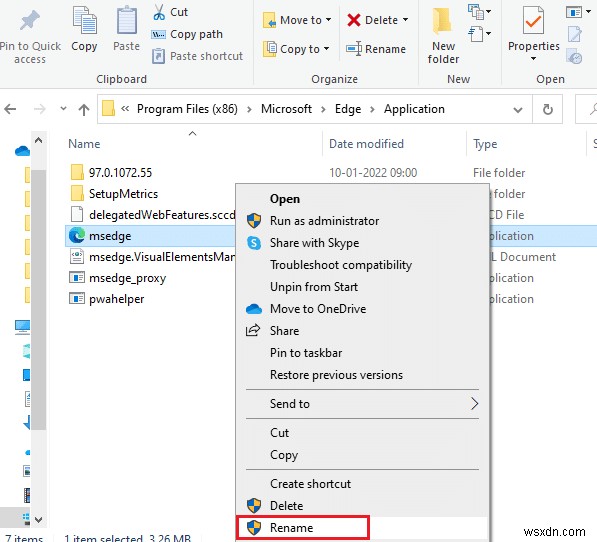Click Delete in the context menu
597x542 pixels.
pos(286,506)
